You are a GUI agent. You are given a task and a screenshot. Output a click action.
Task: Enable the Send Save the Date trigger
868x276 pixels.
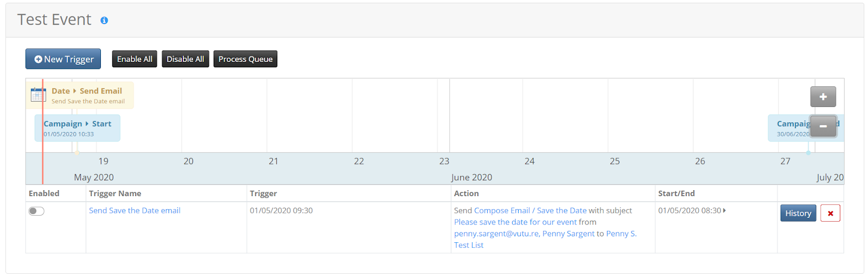(36, 211)
